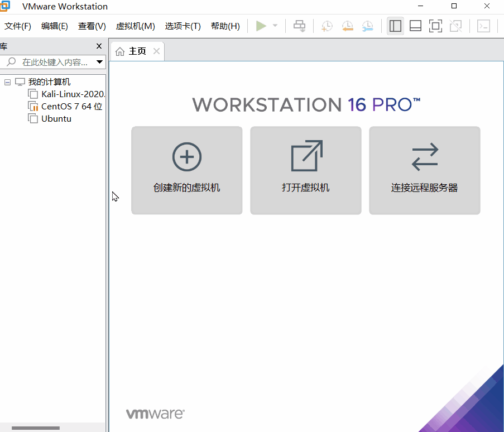Click 创建新的虚拟机 button
504x432 pixels.
[x=187, y=170]
